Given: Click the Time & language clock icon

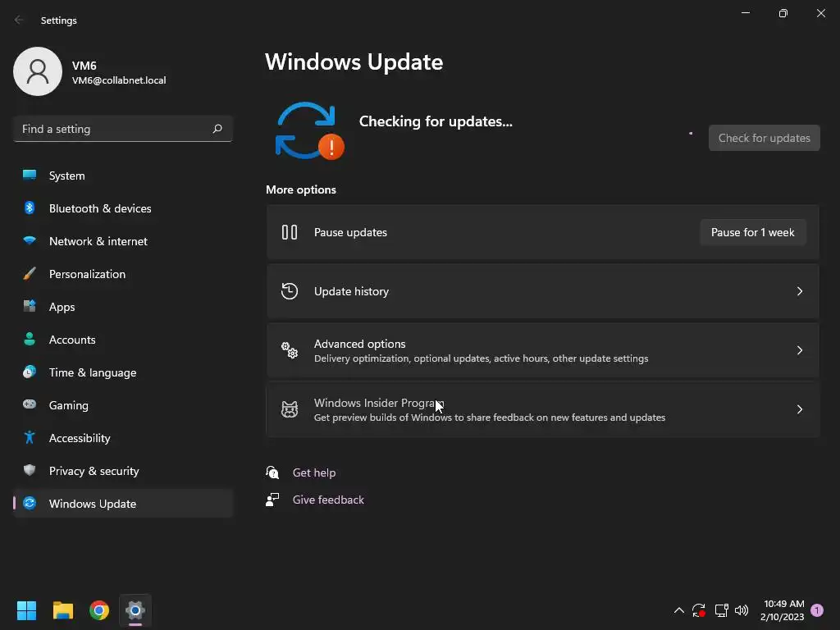Looking at the screenshot, I should (x=30, y=372).
